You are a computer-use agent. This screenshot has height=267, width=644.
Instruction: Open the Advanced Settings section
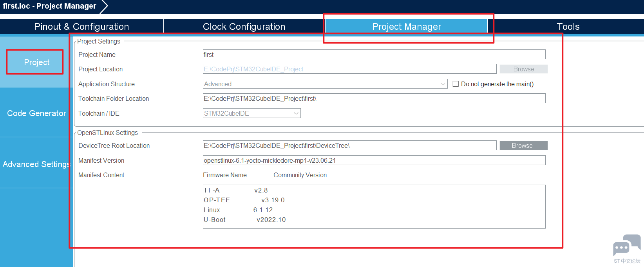pos(36,164)
